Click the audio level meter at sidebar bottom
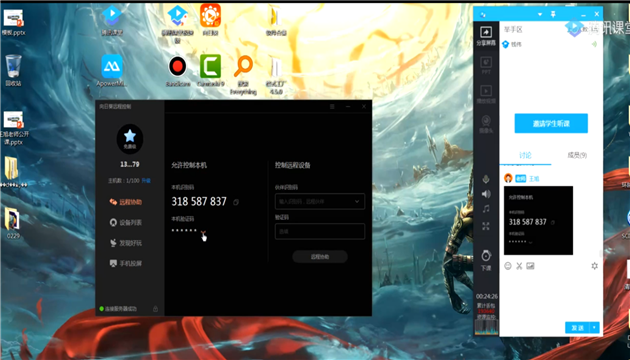This screenshot has width=630, height=360. (x=486, y=326)
